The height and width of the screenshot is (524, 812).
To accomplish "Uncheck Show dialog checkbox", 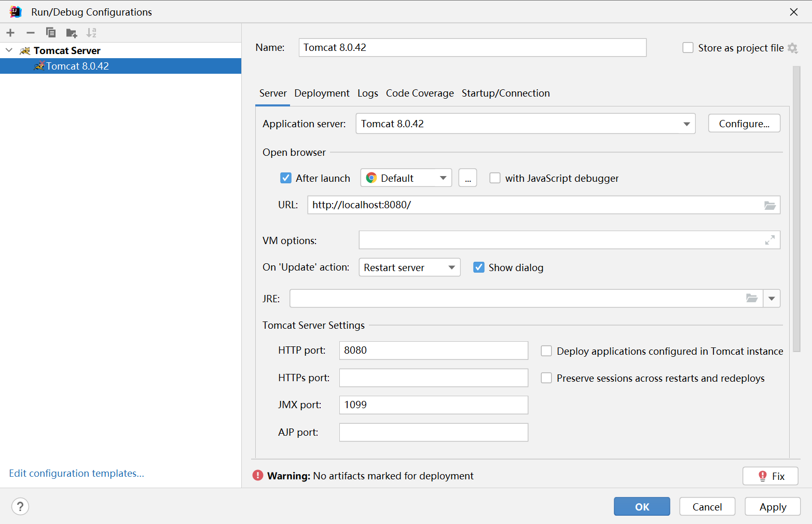I will point(479,267).
